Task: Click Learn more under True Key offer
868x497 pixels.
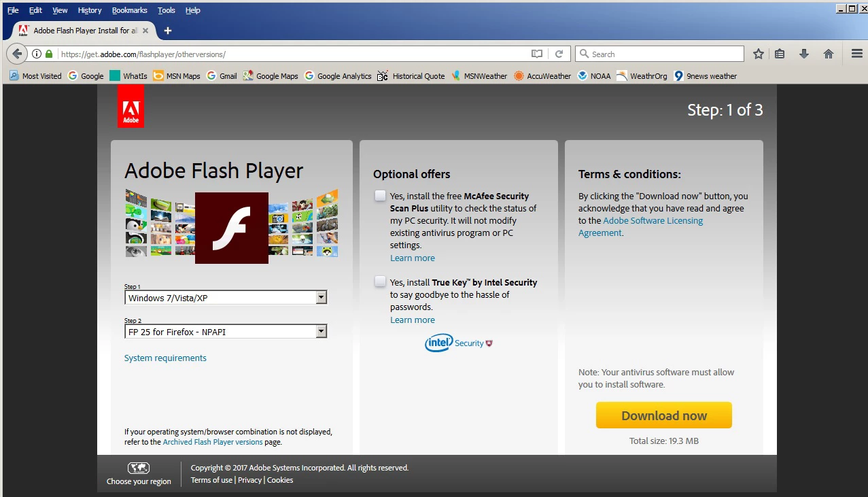Action: point(413,320)
